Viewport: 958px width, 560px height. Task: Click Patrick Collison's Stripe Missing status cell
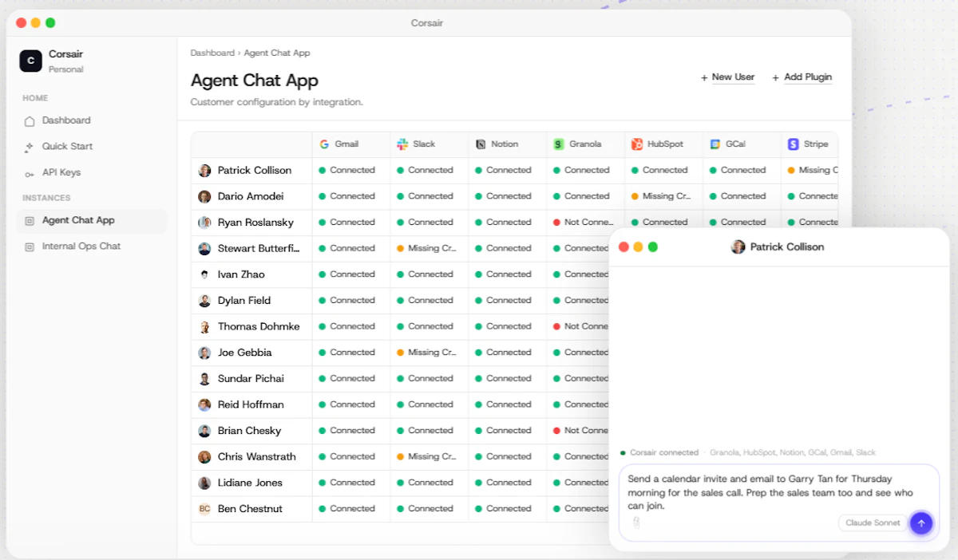(810, 171)
